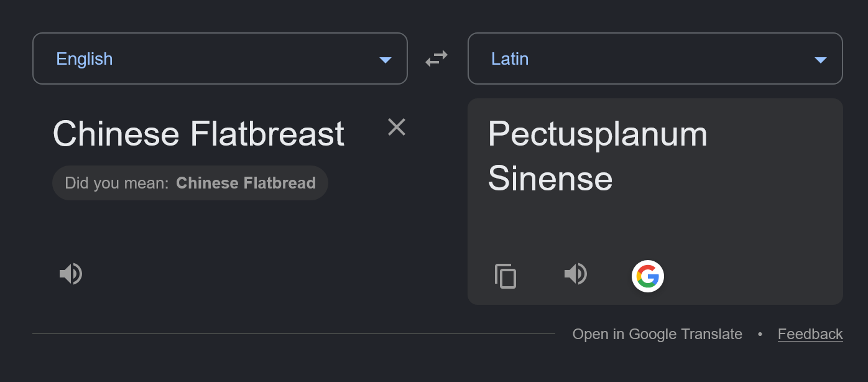Click the 'Did you mean:' label
This screenshot has width=868, height=382.
(117, 183)
